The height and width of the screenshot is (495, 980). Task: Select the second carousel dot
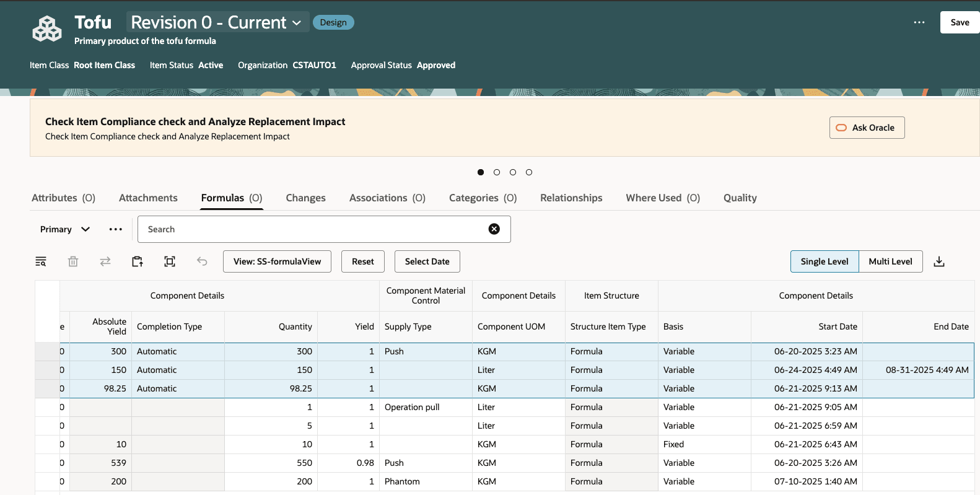[497, 172]
